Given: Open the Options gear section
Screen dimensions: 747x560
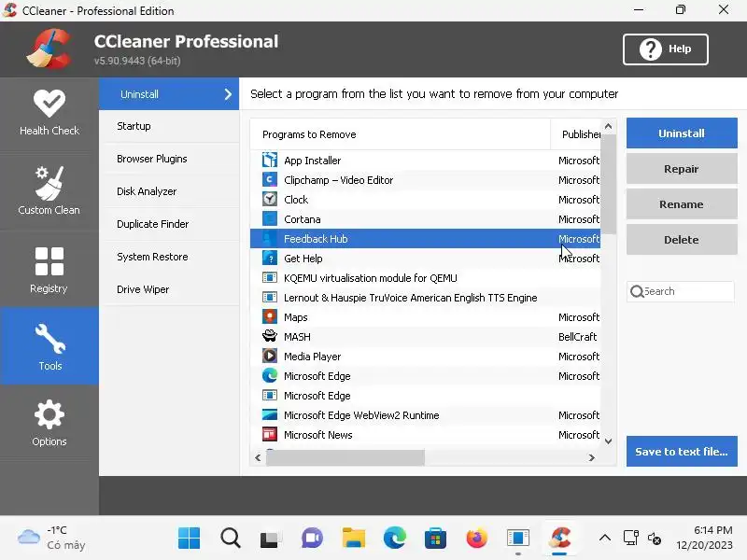Looking at the screenshot, I should click(49, 423).
